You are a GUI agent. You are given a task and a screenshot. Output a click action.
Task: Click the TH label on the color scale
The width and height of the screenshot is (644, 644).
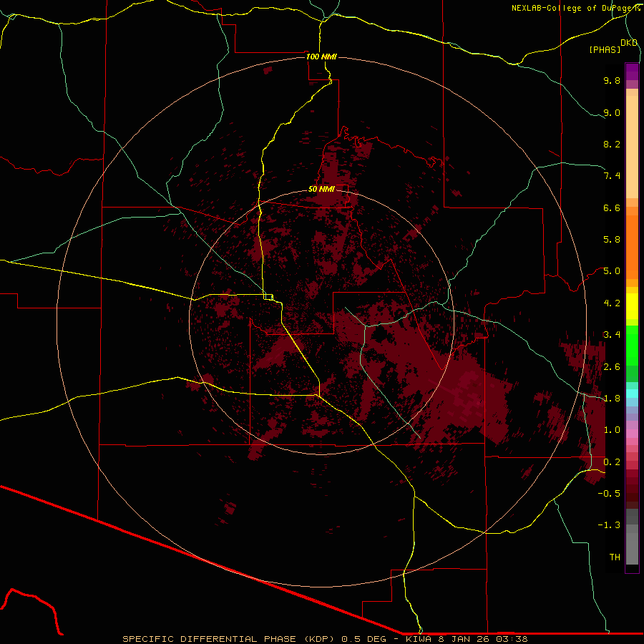coord(615,557)
